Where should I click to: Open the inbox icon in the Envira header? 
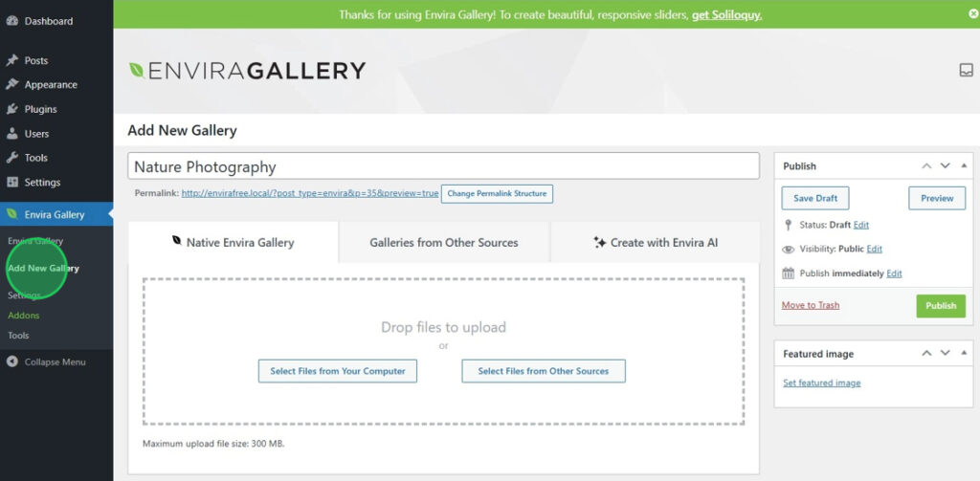tap(966, 70)
